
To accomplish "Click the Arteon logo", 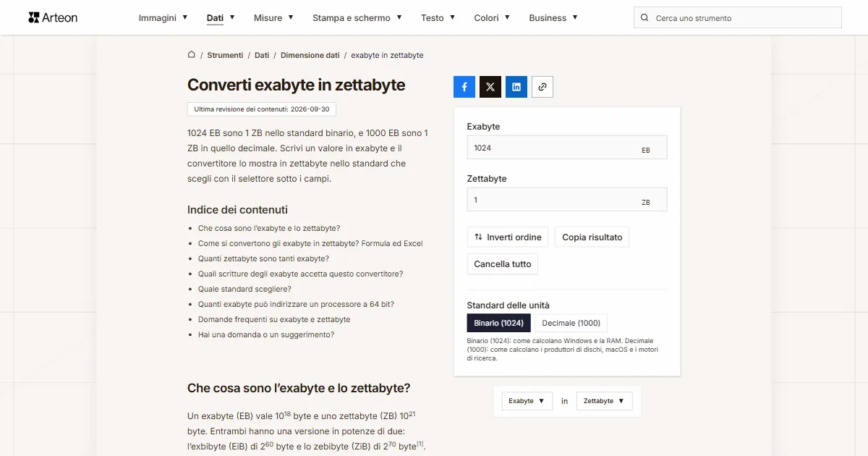I will pos(53,17).
